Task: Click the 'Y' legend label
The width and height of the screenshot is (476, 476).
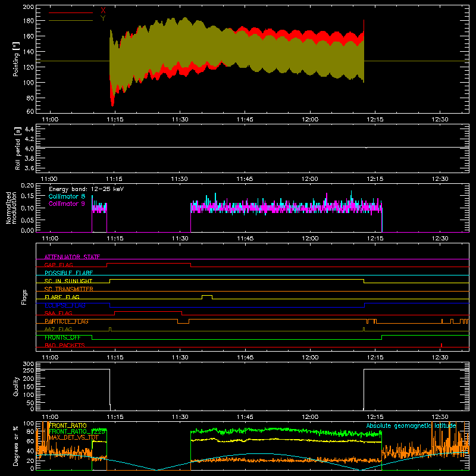Action: coord(103,18)
